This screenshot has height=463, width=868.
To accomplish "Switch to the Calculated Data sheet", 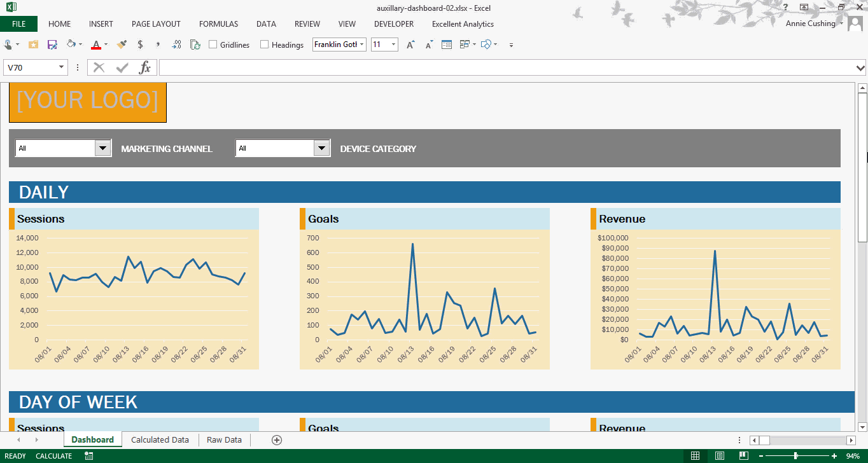I will [160, 440].
